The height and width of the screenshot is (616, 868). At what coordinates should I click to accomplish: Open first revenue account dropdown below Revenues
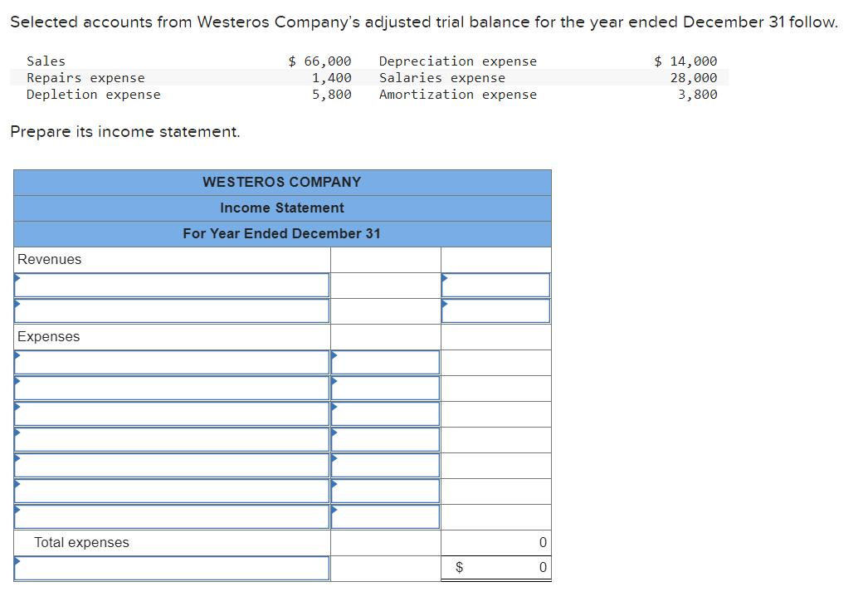click(172, 286)
